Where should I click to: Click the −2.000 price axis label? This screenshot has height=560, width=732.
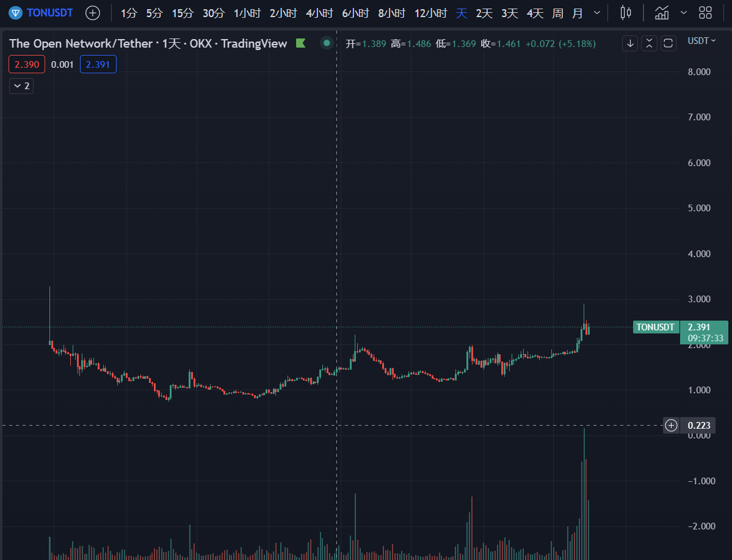pos(701,527)
